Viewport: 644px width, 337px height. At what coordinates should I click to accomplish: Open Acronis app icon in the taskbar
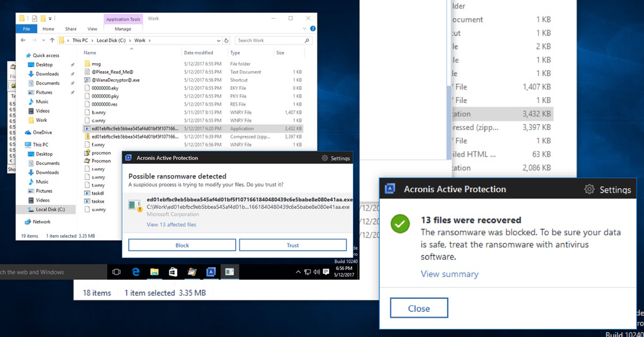(x=211, y=272)
